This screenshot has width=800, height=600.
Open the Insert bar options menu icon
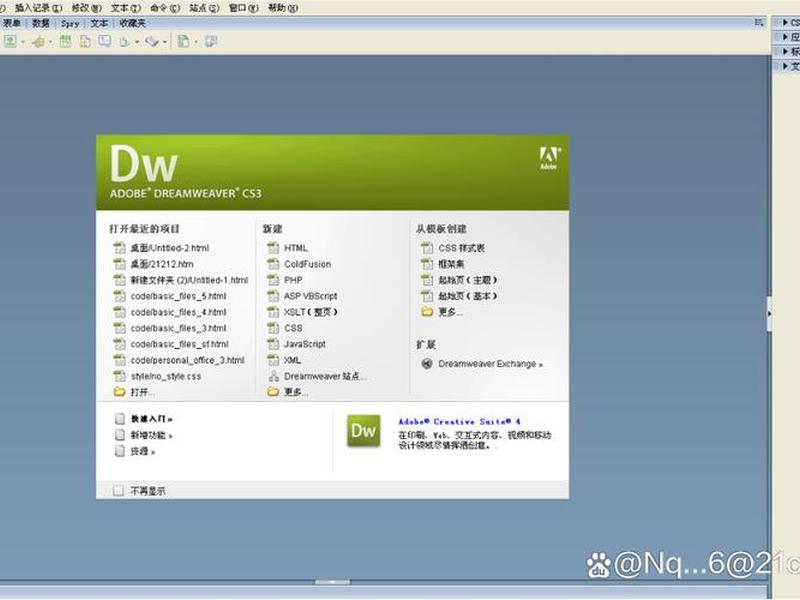(x=759, y=23)
